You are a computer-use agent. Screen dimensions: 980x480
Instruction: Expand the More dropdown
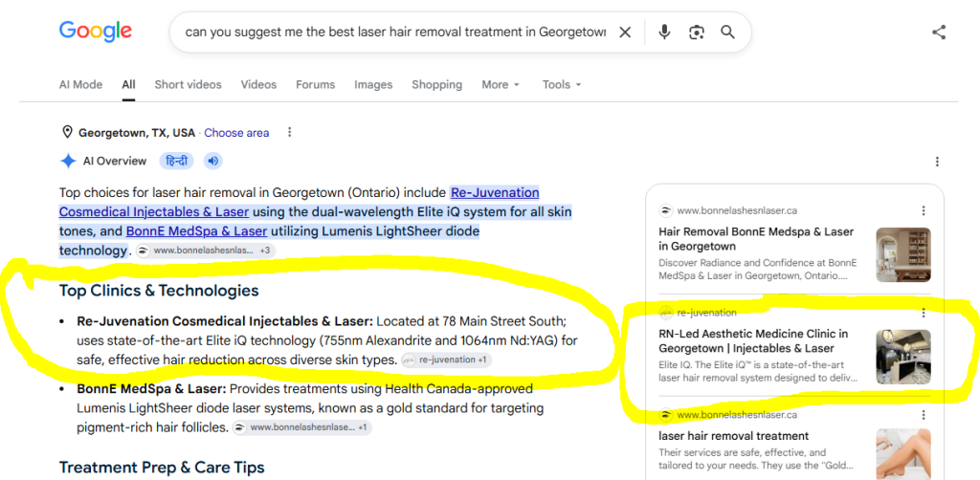point(501,85)
